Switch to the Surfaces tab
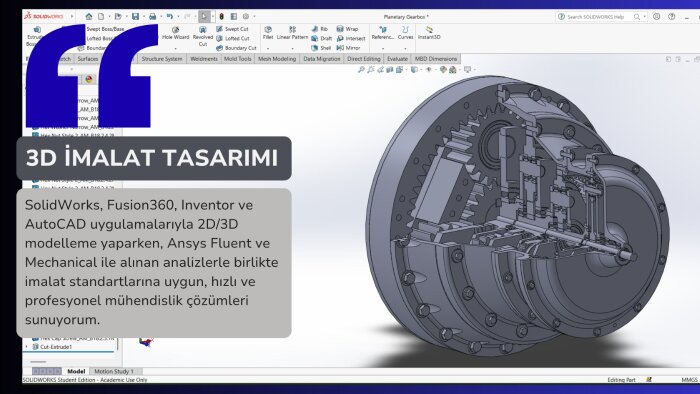Image resolution: width=700 pixels, height=394 pixels. (x=88, y=59)
